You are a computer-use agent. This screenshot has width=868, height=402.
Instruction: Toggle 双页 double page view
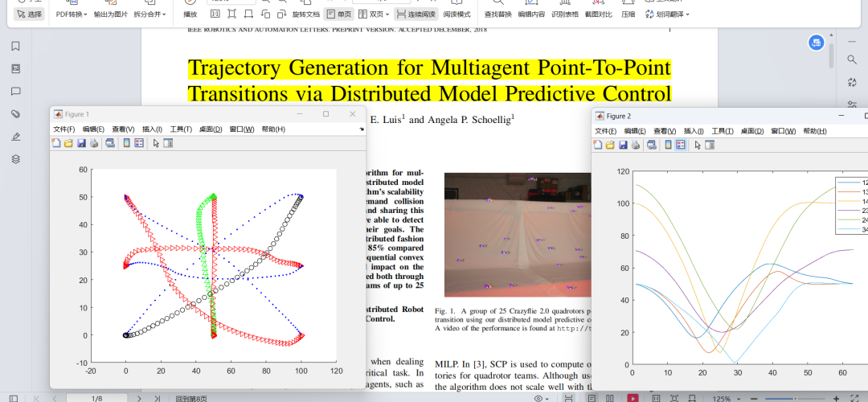[x=374, y=14]
